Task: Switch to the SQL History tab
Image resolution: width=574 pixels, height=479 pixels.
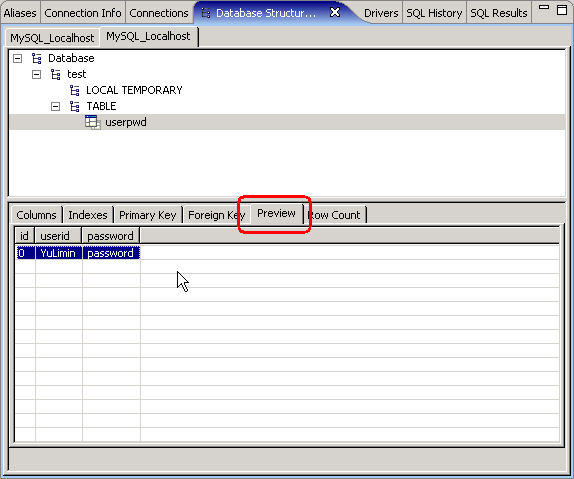Action: (434, 13)
